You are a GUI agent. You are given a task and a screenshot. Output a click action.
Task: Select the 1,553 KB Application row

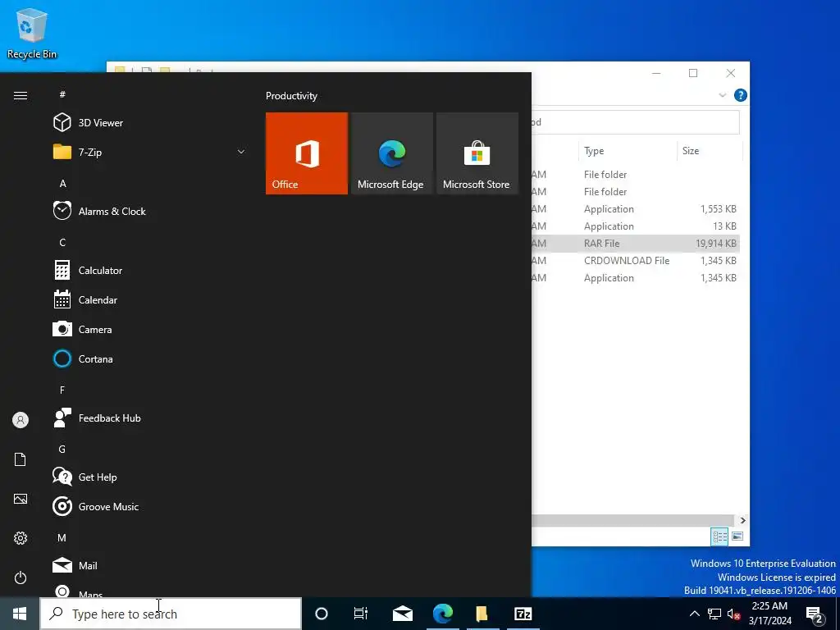[x=636, y=209]
